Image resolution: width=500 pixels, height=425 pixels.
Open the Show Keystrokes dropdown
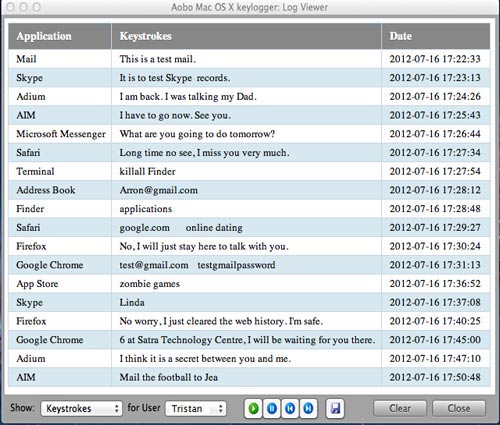click(x=81, y=408)
